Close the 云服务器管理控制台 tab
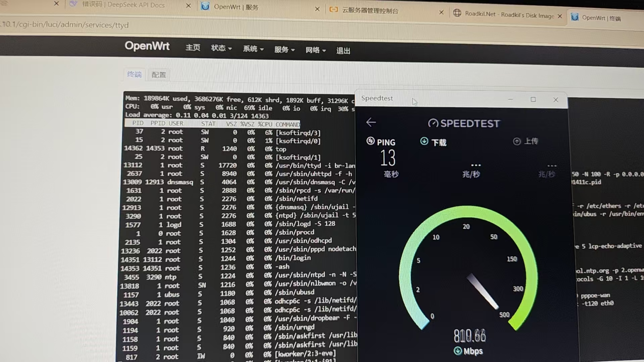This screenshot has height=362, width=644. pyautogui.click(x=441, y=12)
